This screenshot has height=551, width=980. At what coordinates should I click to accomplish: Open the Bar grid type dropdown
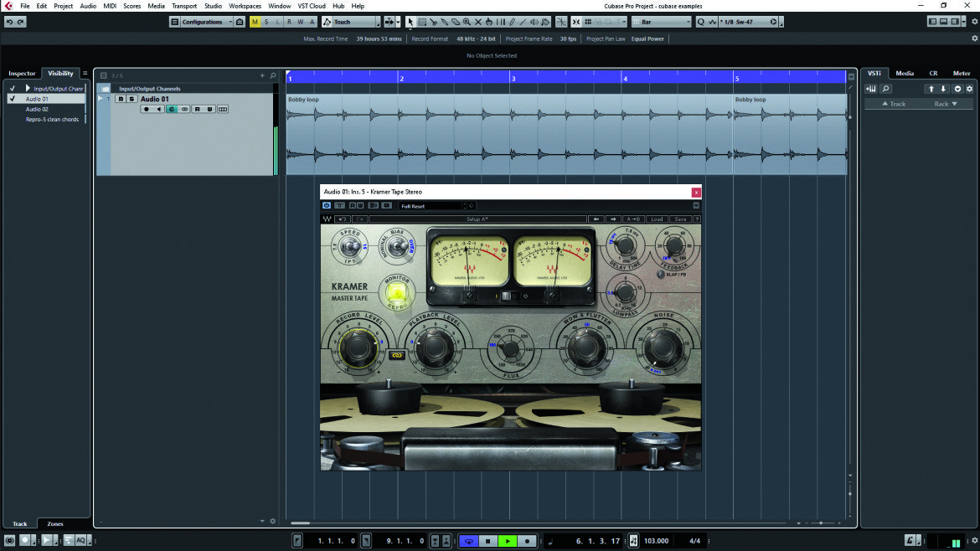pyautogui.click(x=661, y=22)
